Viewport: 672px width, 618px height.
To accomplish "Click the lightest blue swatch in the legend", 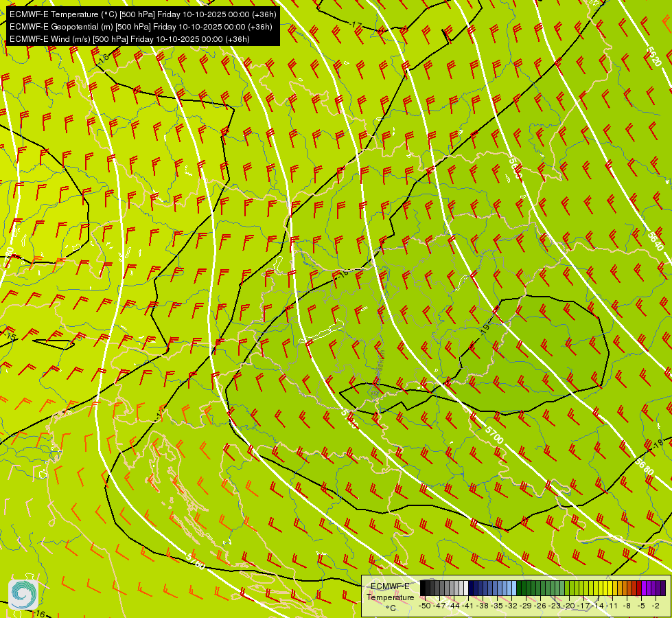I will click(514, 588).
